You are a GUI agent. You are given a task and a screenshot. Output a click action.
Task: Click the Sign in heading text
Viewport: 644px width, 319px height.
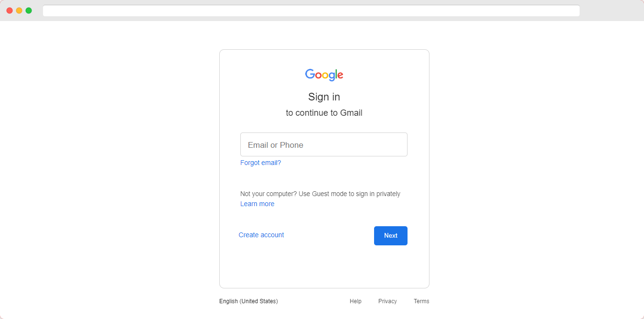pyautogui.click(x=324, y=97)
